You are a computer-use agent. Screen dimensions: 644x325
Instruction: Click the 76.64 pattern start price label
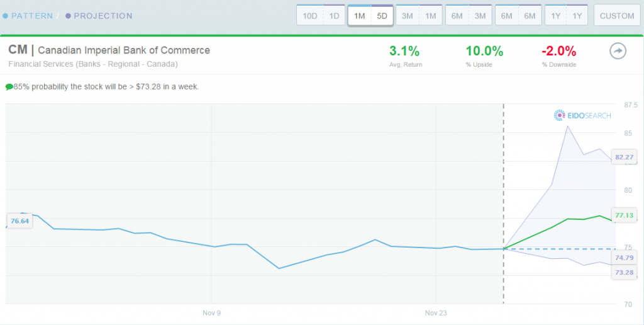(19, 221)
